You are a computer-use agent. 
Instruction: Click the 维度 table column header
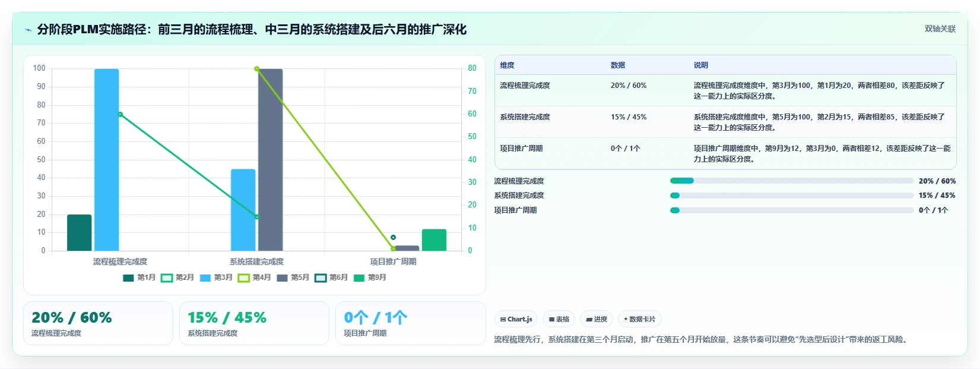tap(507, 65)
